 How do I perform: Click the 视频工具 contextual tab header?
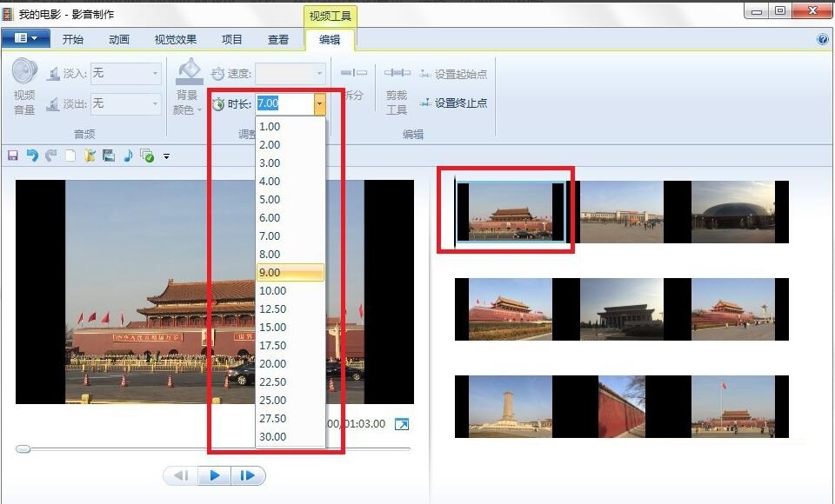pyautogui.click(x=331, y=16)
